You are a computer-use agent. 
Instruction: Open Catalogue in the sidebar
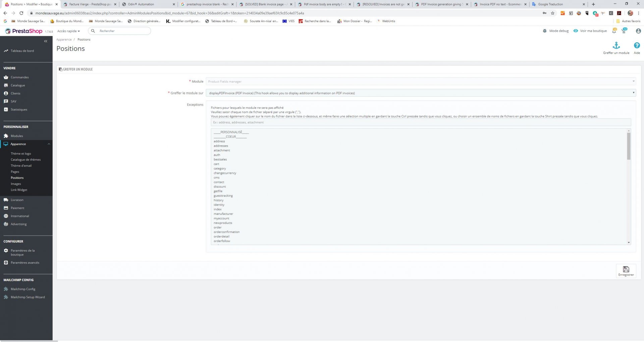pos(18,85)
